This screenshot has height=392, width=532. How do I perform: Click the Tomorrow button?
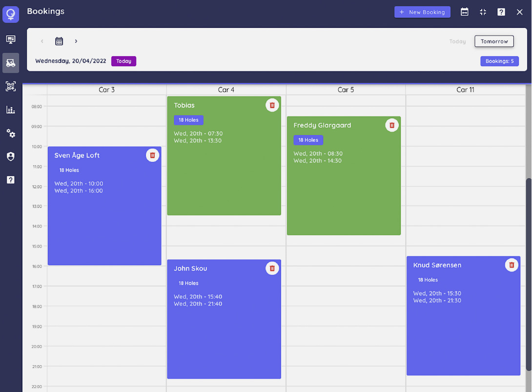(x=494, y=41)
